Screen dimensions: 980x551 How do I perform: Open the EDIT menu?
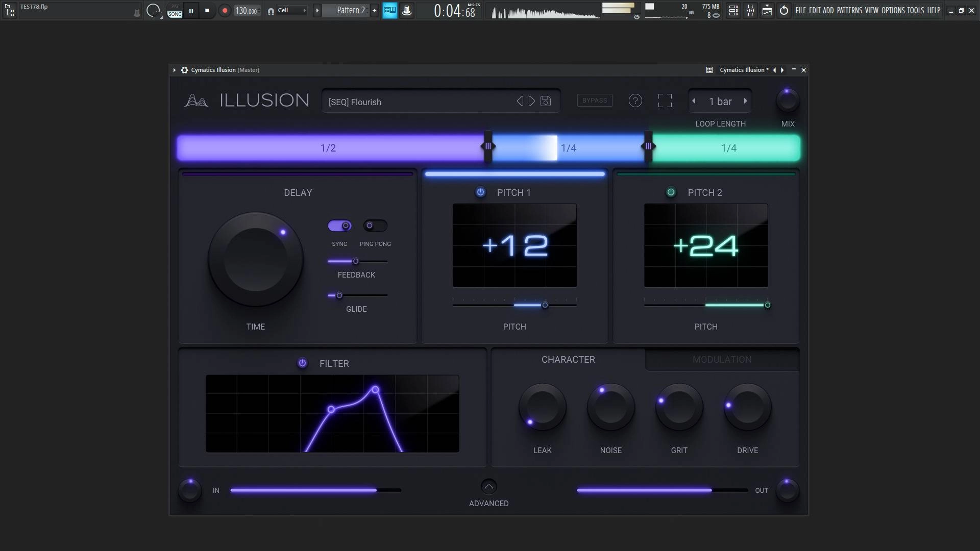815,10
